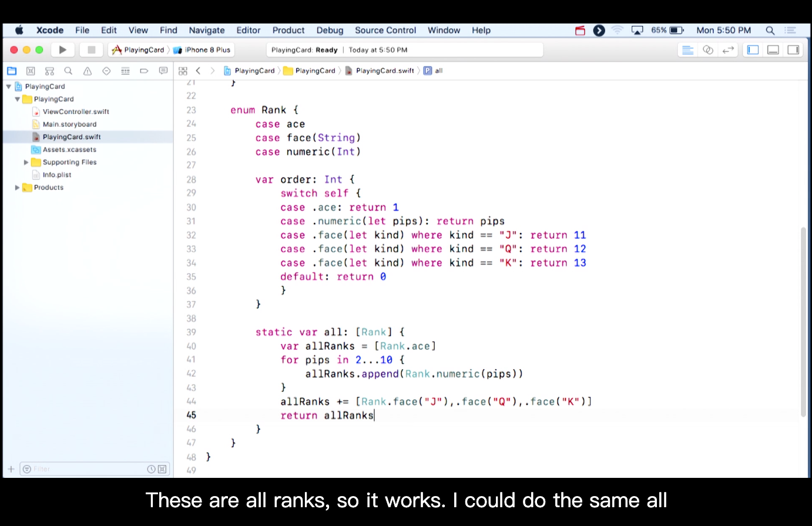Stop the running scheme with Stop button
This screenshot has width=812, height=526.
[91, 50]
